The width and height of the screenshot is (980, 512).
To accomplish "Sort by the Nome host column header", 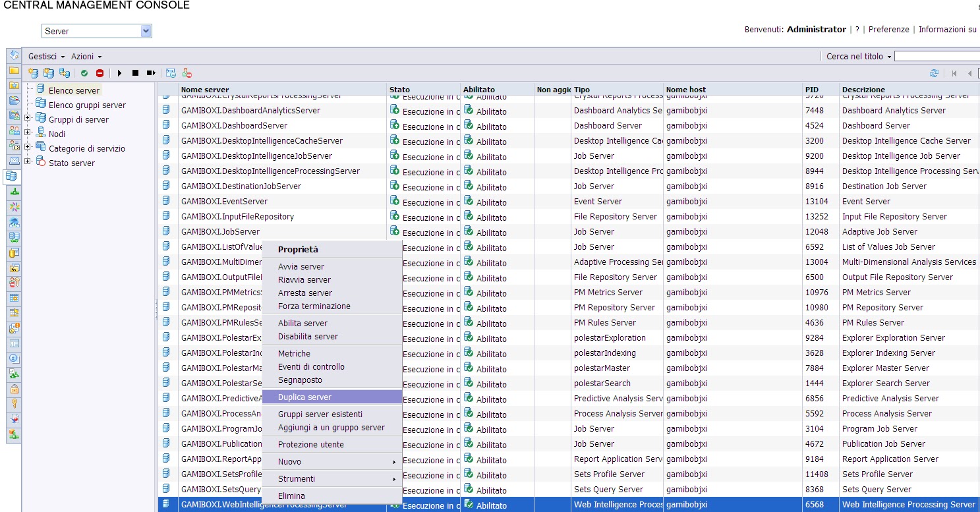I will coord(685,90).
